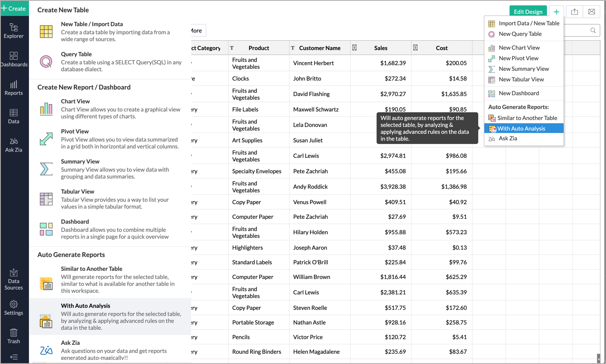Image resolution: width=606 pixels, height=364 pixels.
Task: Open Ask Zia in the sidebar
Action: (14, 145)
